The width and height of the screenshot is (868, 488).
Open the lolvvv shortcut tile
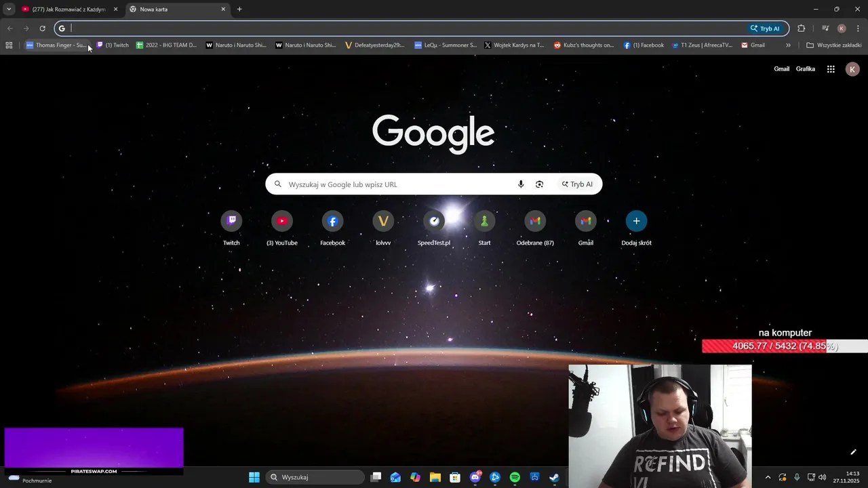(x=383, y=228)
